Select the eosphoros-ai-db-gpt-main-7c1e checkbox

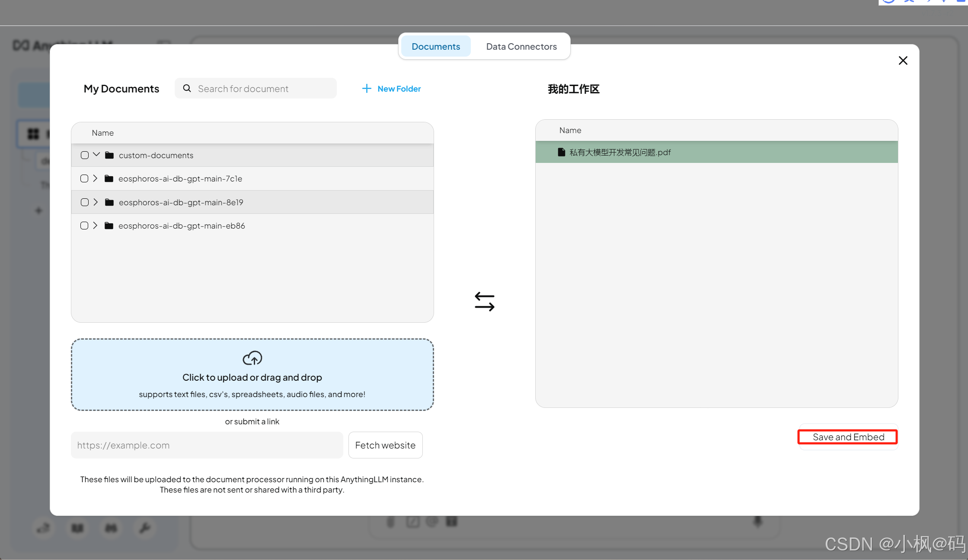click(x=84, y=178)
